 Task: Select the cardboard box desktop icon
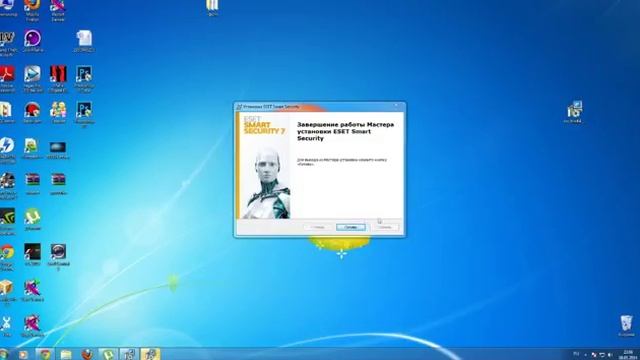pyautogui.click(x=7, y=288)
